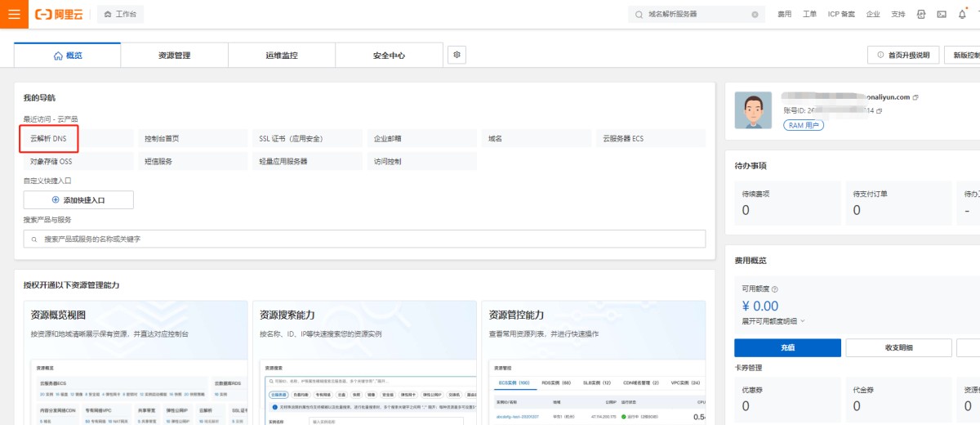Open the hamburger main menu
The width and height of the screenshot is (980, 425).
(x=14, y=14)
